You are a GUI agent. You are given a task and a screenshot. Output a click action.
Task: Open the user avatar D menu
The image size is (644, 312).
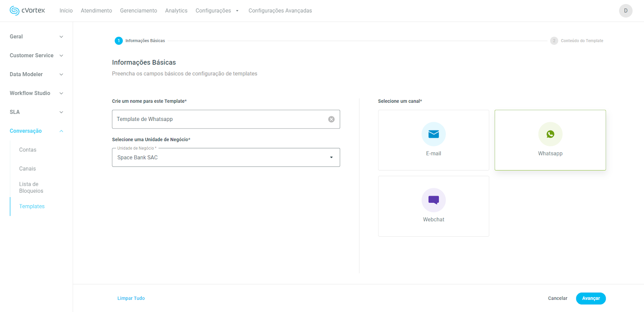coord(625,11)
